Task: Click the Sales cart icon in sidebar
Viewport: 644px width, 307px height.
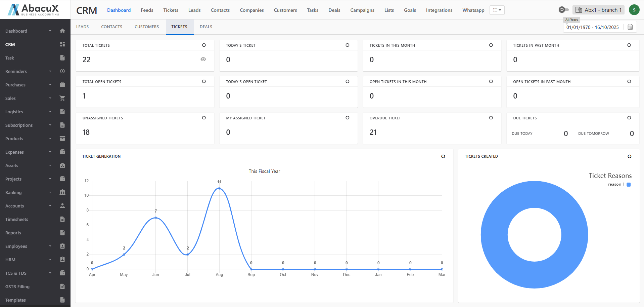Action: tap(62, 98)
